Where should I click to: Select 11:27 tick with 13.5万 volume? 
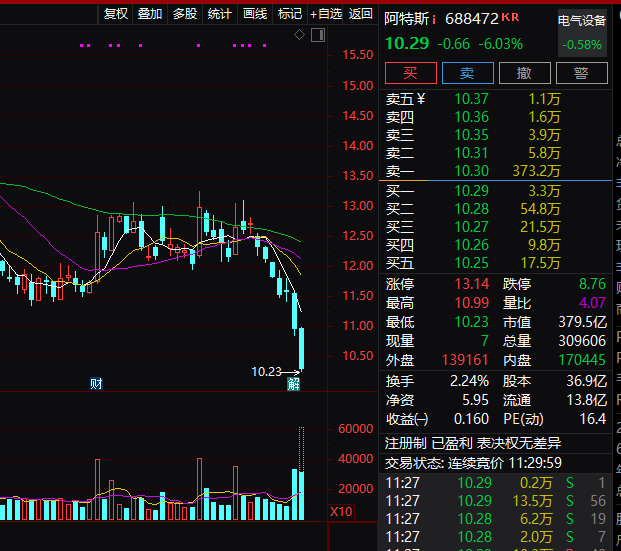[495, 501]
